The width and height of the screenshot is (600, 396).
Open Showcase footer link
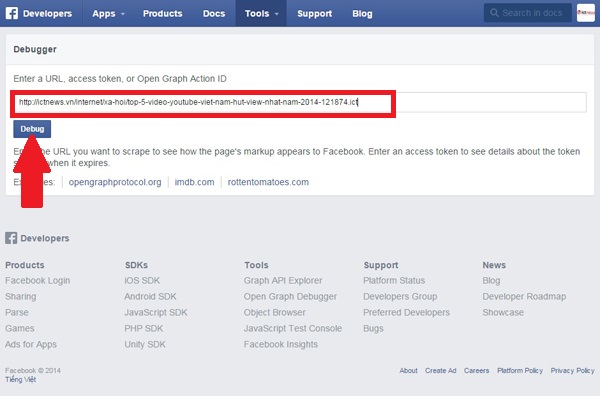(x=503, y=312)
